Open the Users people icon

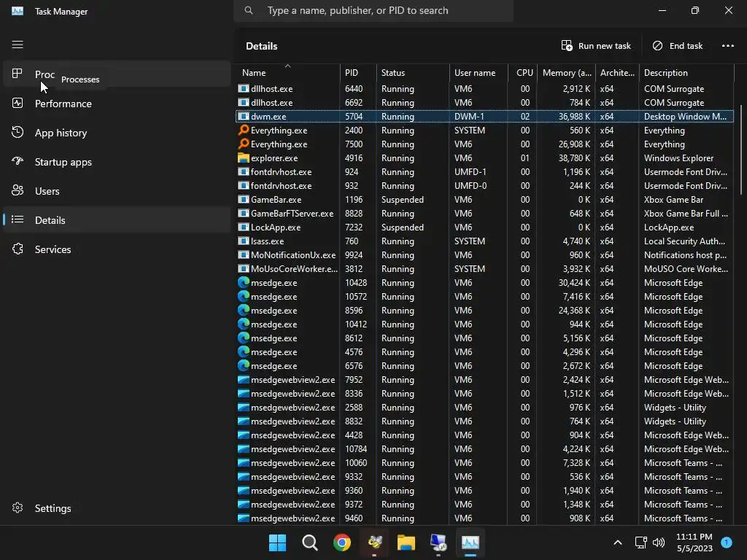tap(18, 190)
